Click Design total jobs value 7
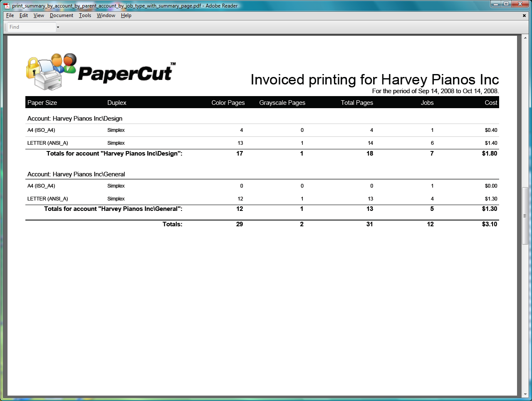This screenshot has width=532, height=401. click(432, 153)
